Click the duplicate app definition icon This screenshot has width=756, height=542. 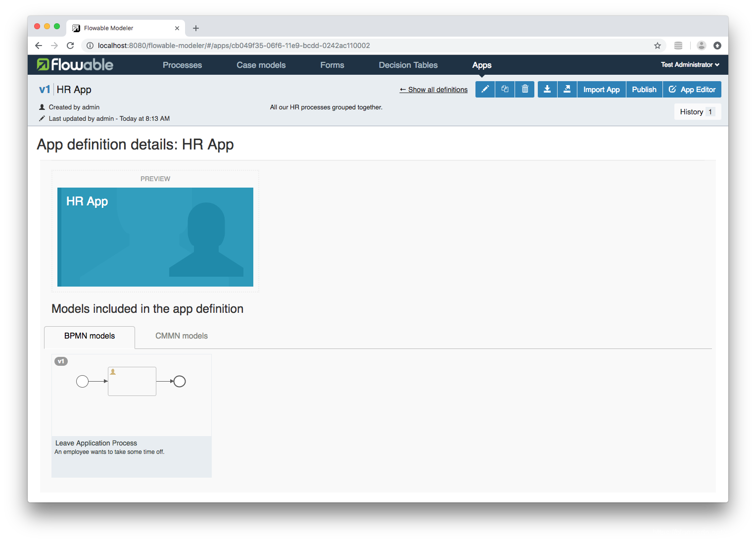505,89
